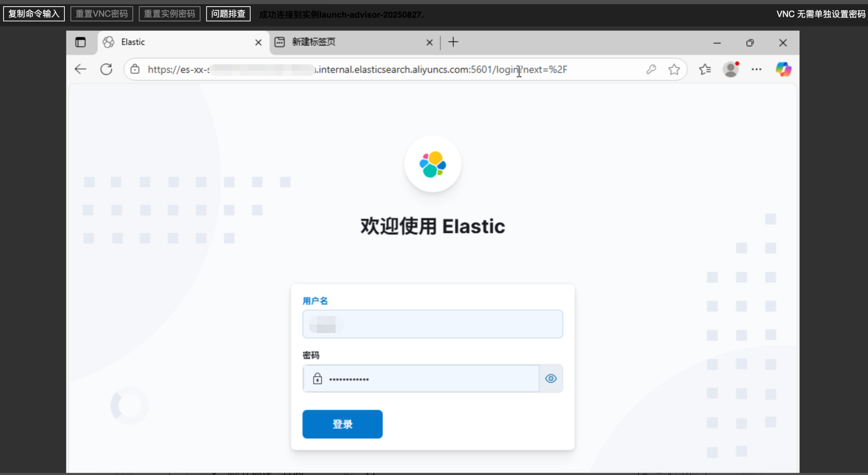Open a new browser tab
Image resolution: width=868 pixels, height=475 pixels.
coord(453,42)
